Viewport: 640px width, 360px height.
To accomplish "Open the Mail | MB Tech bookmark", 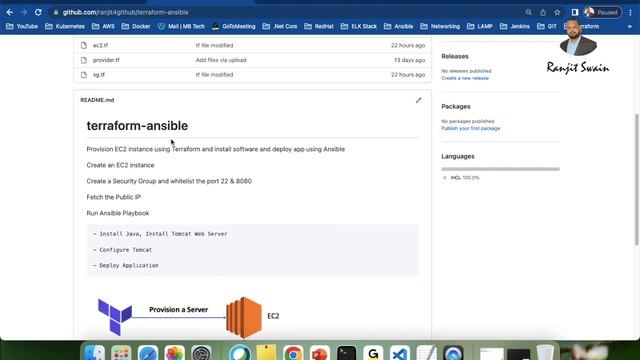I will coord(181,26).
